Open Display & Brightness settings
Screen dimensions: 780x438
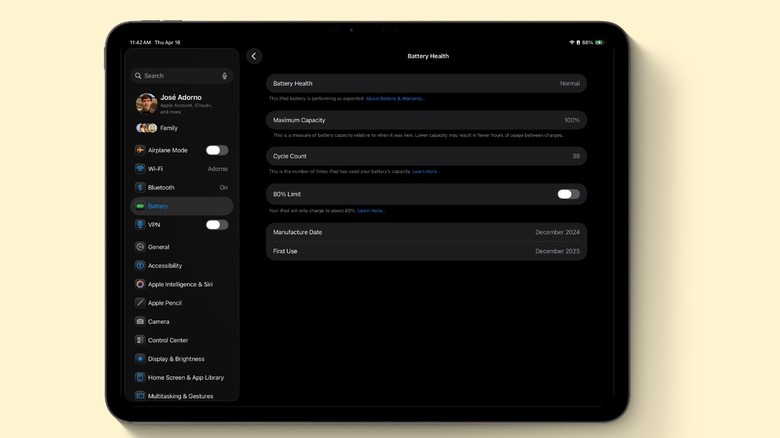(x=182, y=359)
